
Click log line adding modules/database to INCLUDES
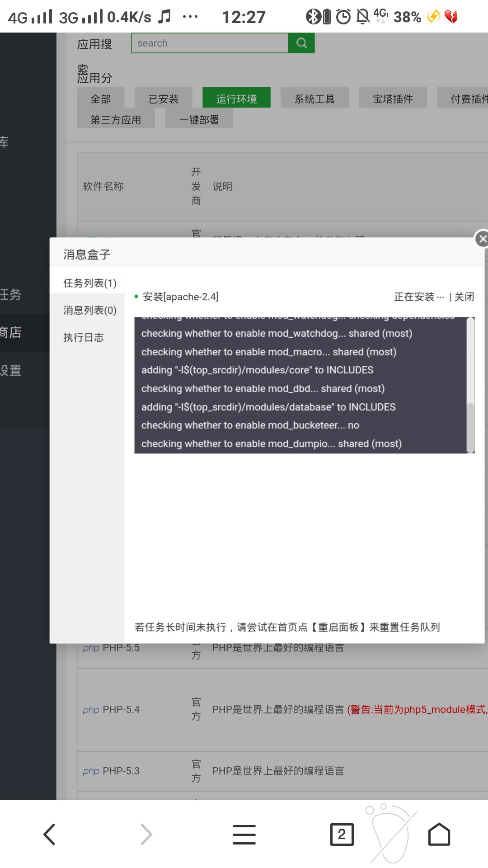pos(268,407)
